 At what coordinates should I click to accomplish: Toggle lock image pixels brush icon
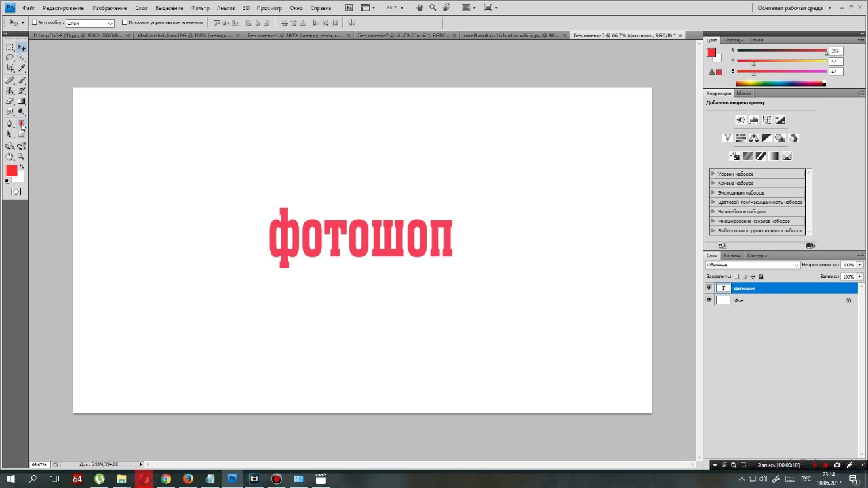pyautogui.click(x=745, y=277)
